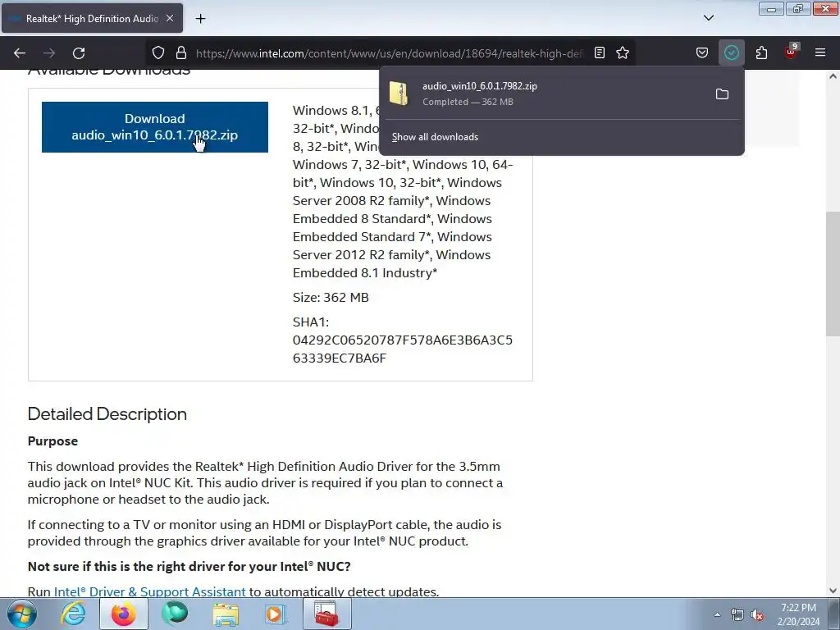The width and height of the screenshot is (840, 630).
Task: Open Intel Driver & Support Assistant link
Action: [149, 591]
